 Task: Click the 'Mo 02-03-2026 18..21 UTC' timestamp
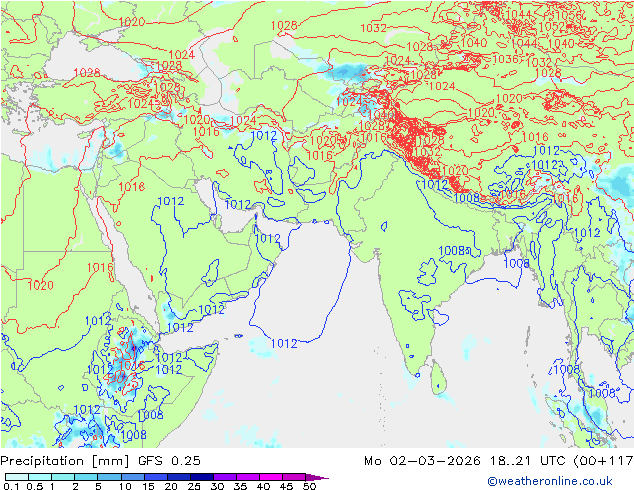pyautogui.click(x=466, y=461)
